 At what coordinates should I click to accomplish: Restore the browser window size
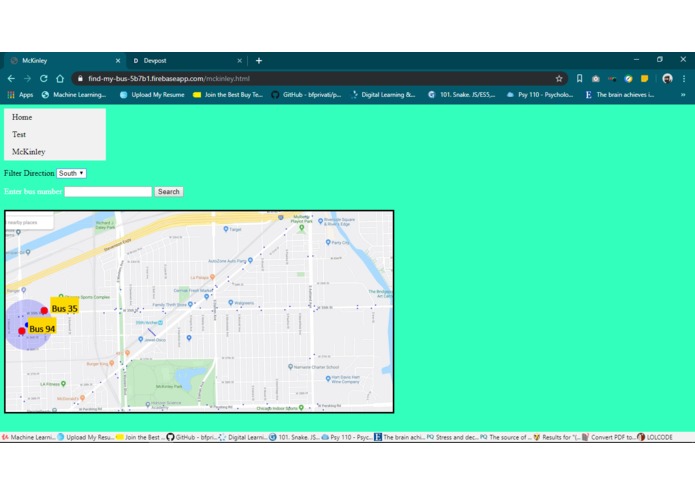[x=660, y=59]
